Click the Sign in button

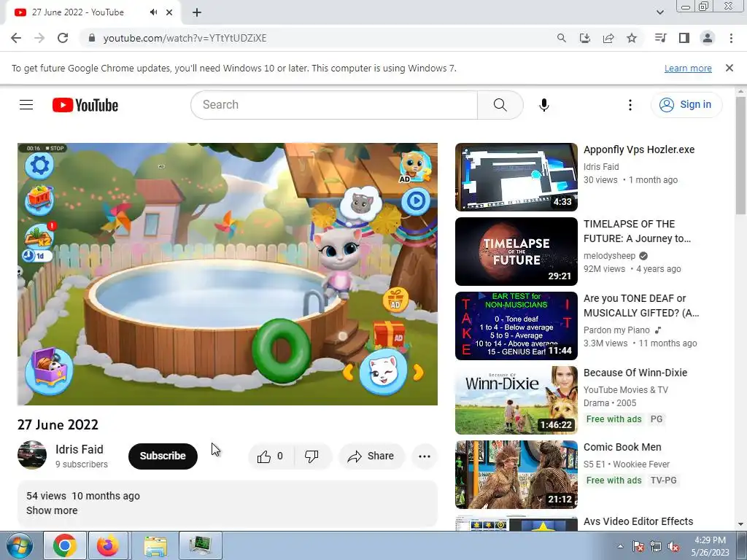686,105
